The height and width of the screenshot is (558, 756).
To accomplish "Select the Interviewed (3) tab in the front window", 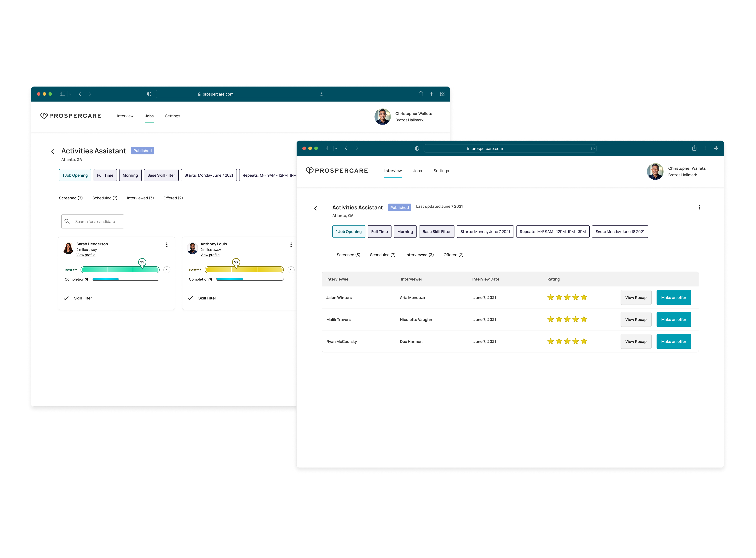I will click(420, 255).
